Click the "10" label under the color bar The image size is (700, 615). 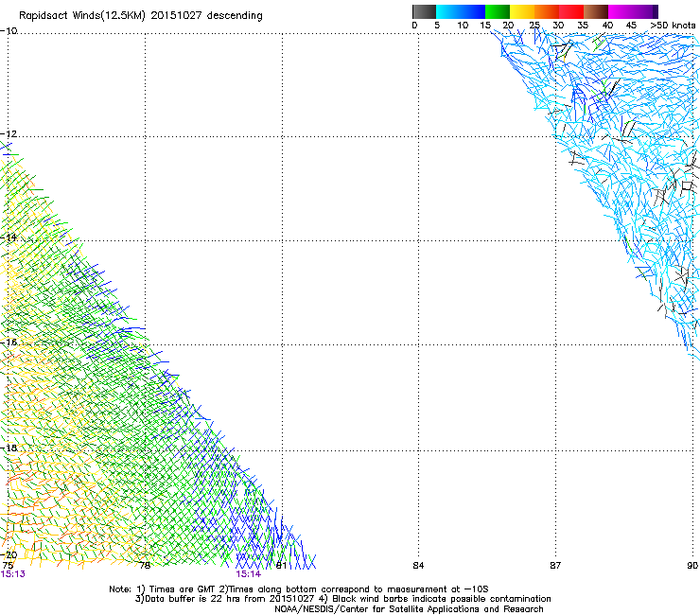click(463, 26)
